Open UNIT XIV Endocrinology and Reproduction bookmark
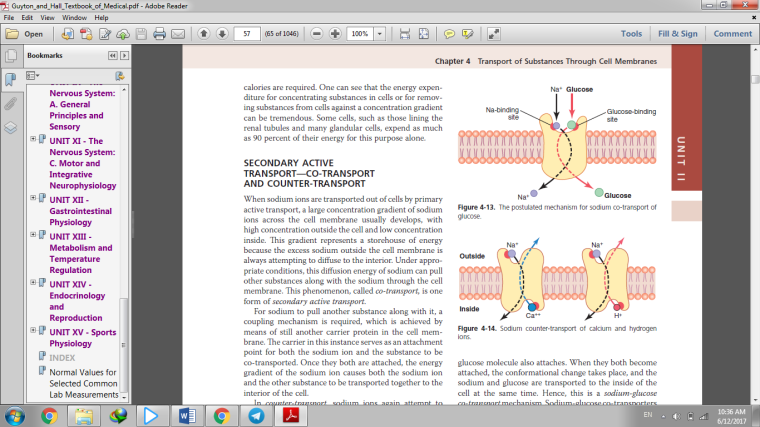The image size is (760, 427). (x=77, y=301)
